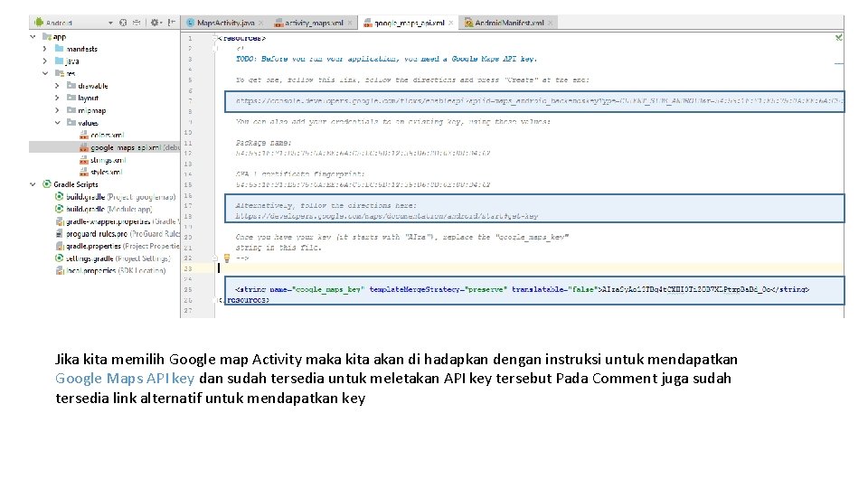The width and height of the screenshot is (868, 488).
Task: Select the values folder
Action: 82,122
